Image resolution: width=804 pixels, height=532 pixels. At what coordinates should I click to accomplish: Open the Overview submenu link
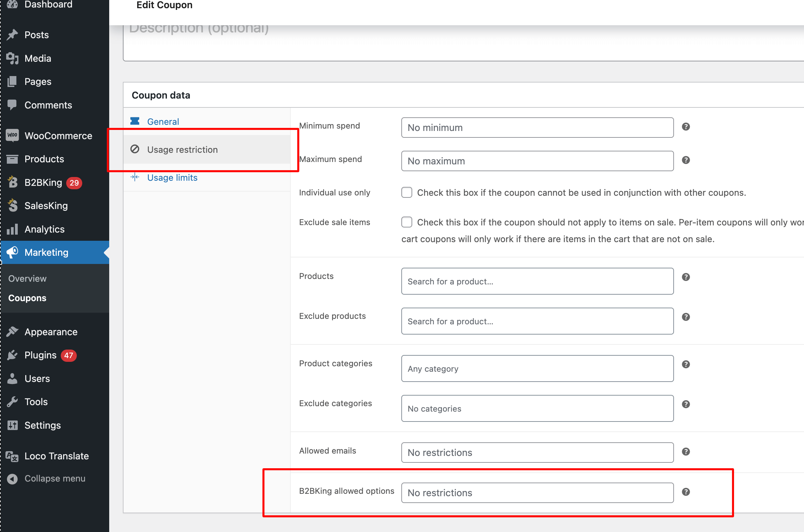(27, 278)
